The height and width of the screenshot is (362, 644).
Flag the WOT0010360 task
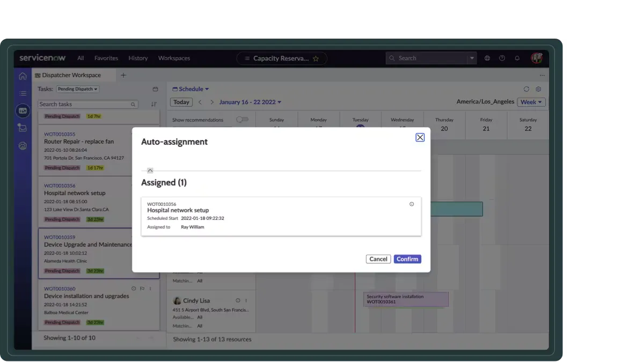pyautogui.click(x=142, y=289)
